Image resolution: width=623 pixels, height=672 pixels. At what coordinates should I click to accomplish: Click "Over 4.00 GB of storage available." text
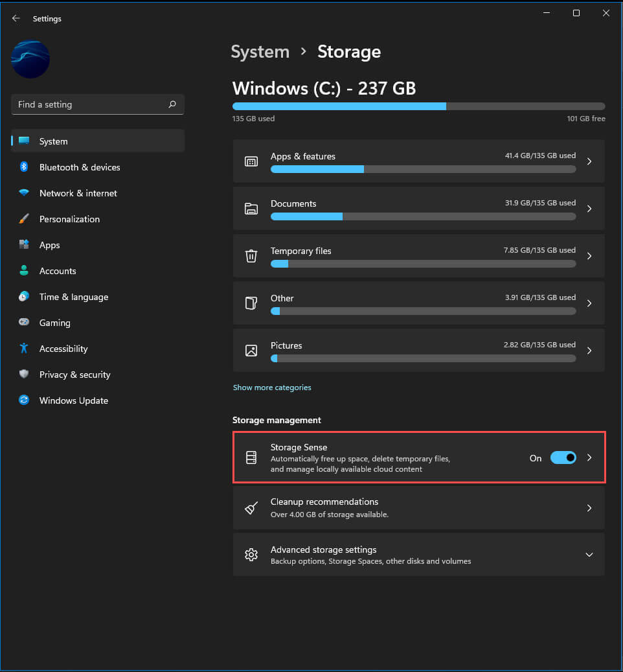click(329, 515)
